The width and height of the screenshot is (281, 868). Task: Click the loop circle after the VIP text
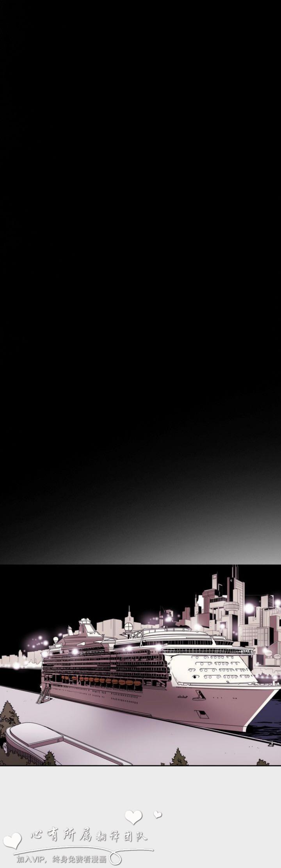[116, 858]
